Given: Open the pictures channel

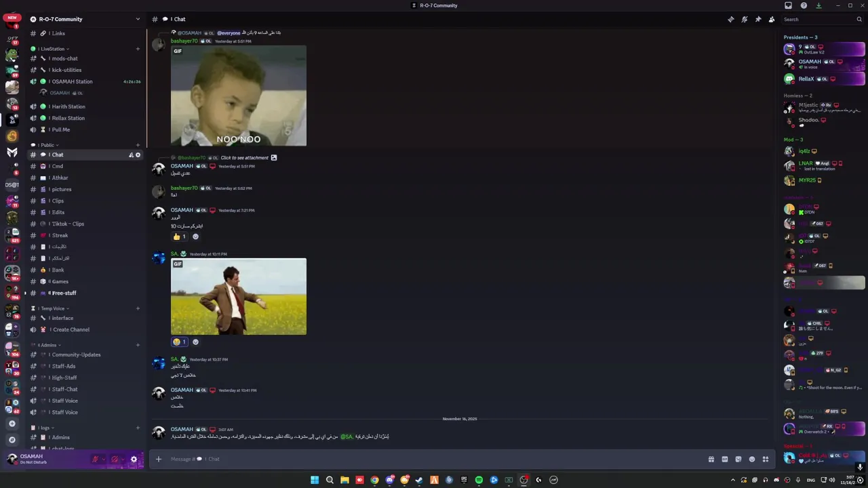Looking at the screenshot, I should 85,189.
